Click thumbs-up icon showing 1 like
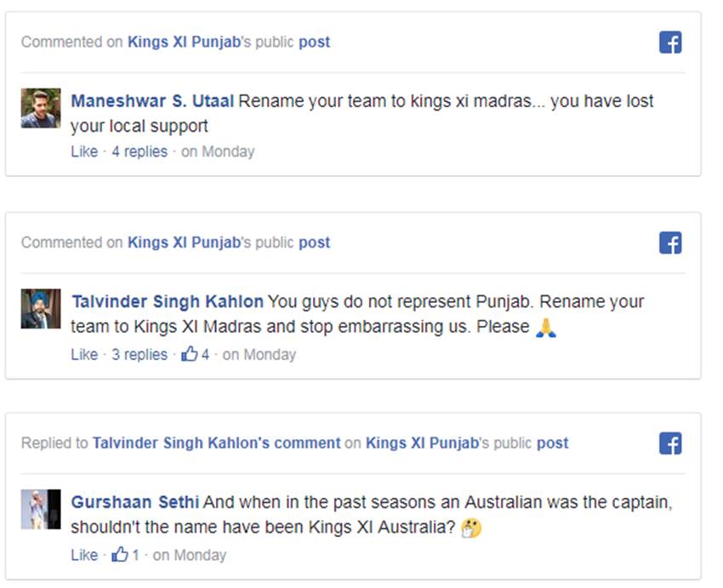 [x=120, y=555]
